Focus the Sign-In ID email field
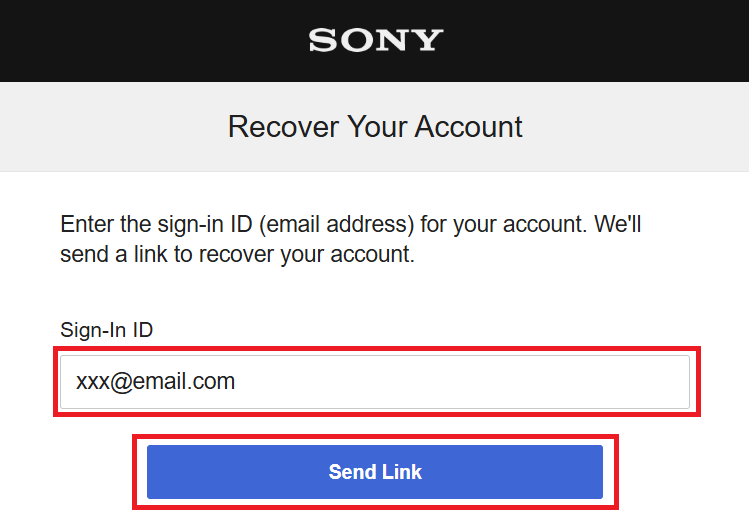Viewport: 749px width, 523px height. pos(375,381)
